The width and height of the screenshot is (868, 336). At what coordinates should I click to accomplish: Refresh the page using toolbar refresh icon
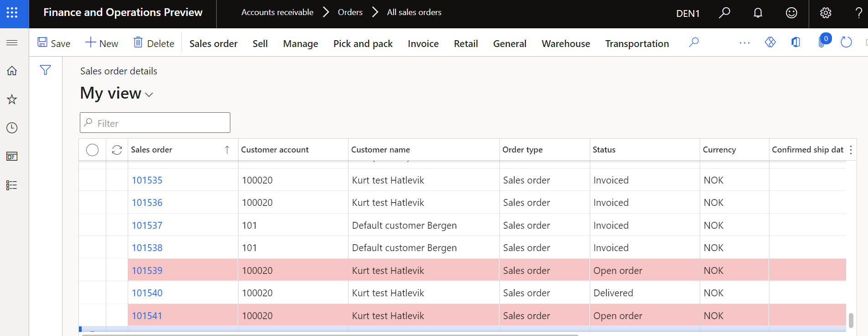846,42
